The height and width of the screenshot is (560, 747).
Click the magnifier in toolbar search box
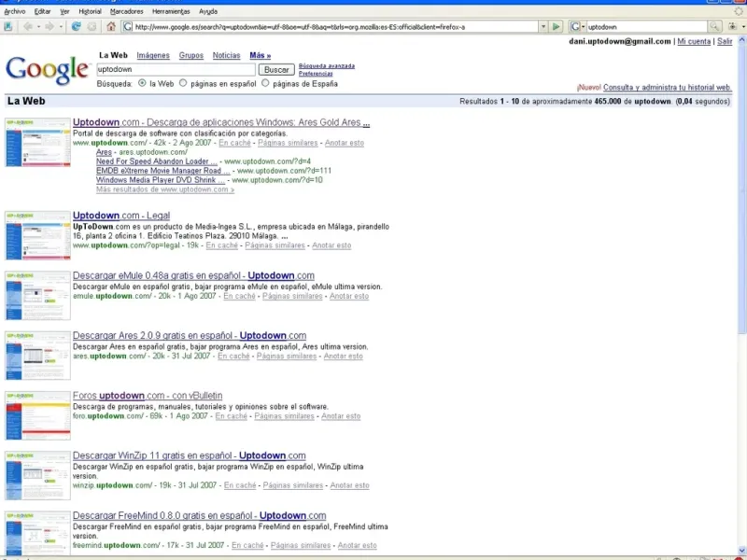713,27
